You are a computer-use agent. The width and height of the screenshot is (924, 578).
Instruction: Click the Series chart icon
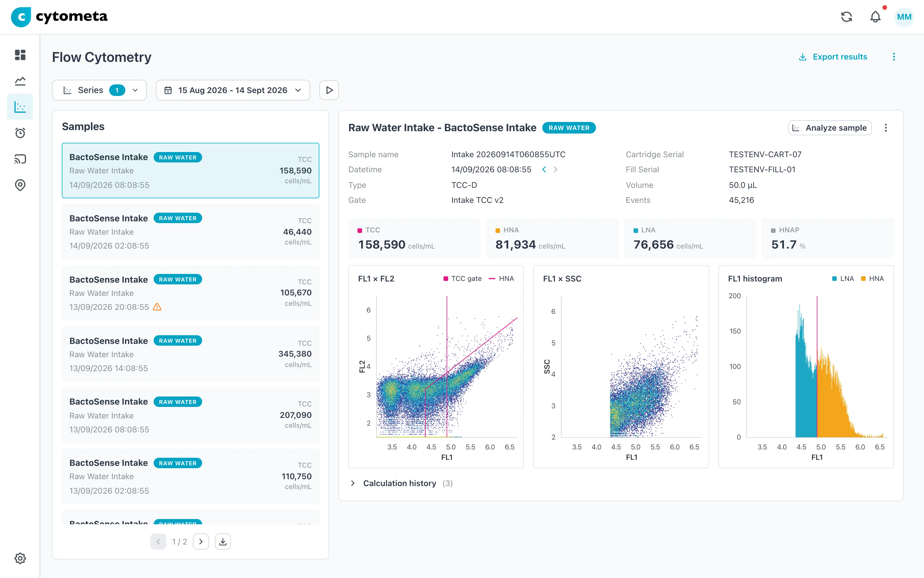[68, 90]
